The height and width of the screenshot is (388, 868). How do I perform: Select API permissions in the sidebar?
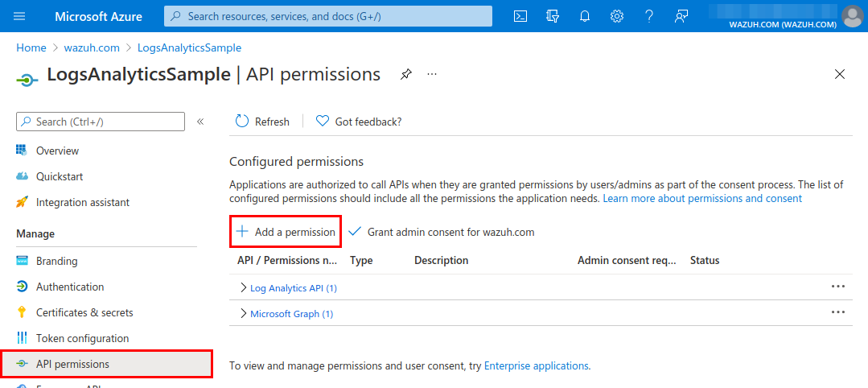click(x=106, y=364)
